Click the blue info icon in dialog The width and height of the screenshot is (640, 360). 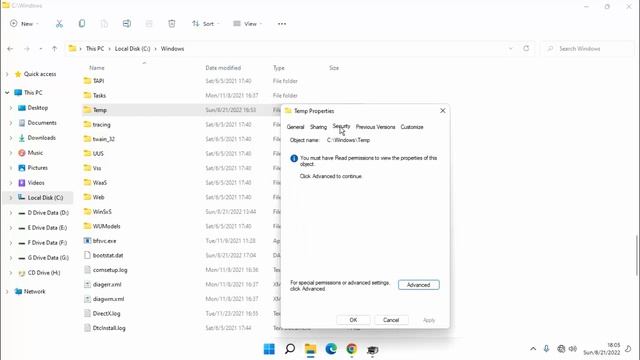point(294,158)
